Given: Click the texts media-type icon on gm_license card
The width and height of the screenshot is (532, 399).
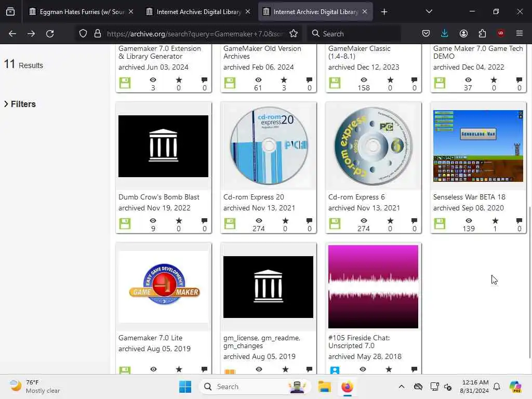Looking at the screenshot, I should [x=230, y=371].
